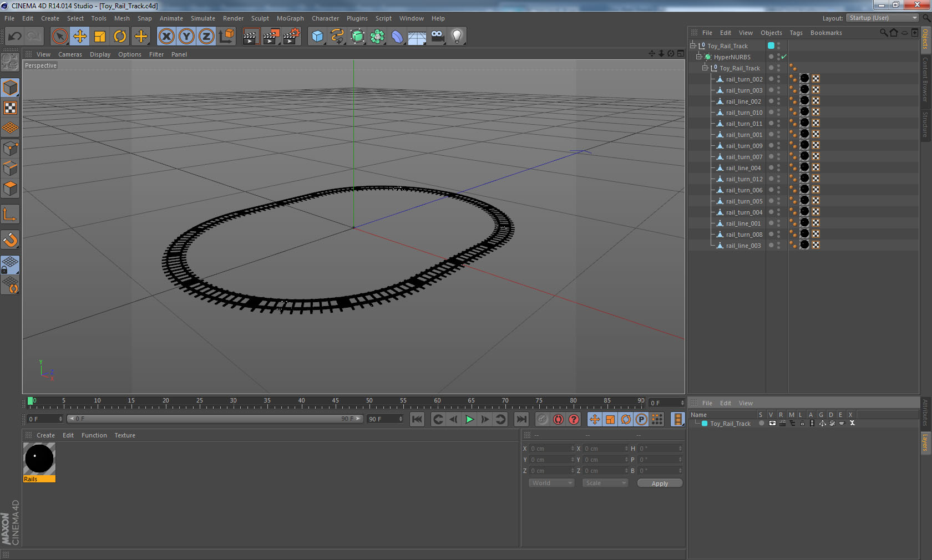
Task: Select rail_turn_002 in object tree
Action: (x=744, y=79)
